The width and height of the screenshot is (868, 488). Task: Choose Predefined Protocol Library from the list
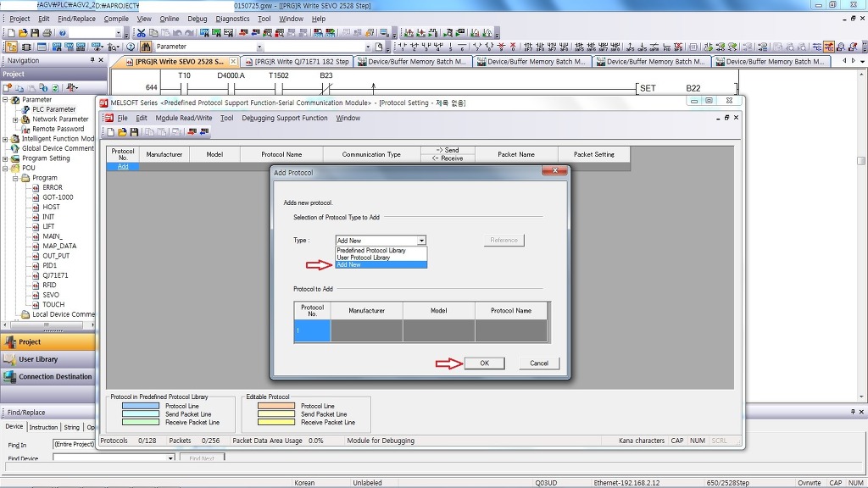371,251
